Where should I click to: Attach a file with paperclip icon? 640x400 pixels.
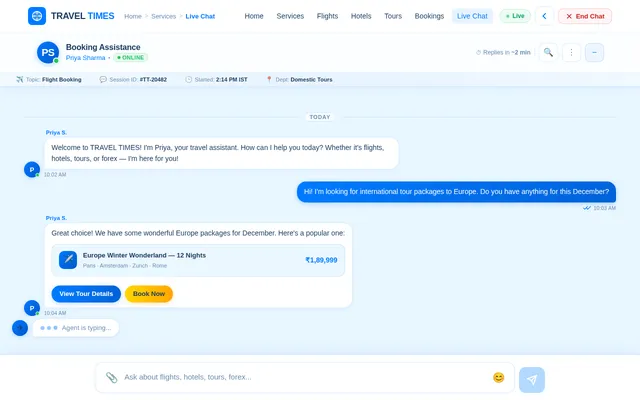click(111, 377)
